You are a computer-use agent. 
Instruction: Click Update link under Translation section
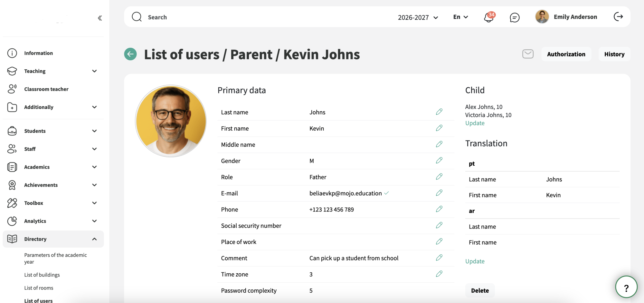475,261
